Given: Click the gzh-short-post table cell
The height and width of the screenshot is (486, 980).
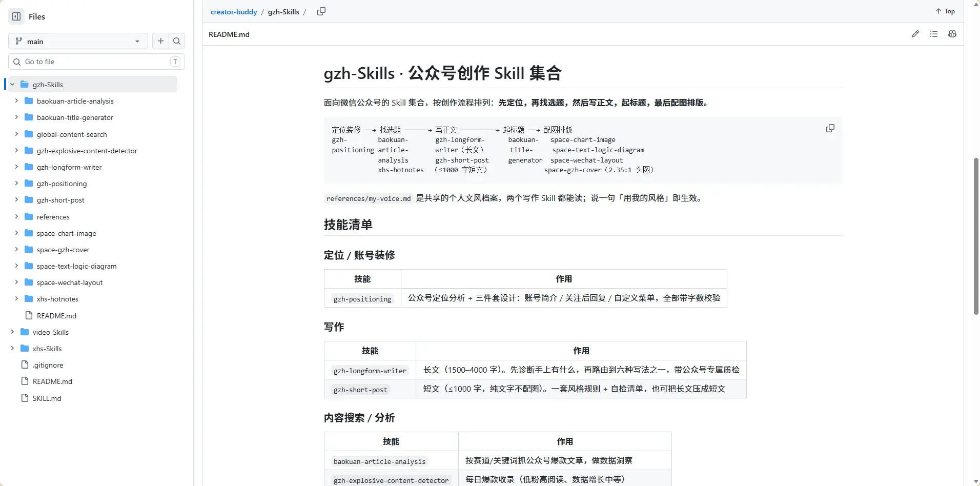Looking at the screenshot, I should pos(370,389).
